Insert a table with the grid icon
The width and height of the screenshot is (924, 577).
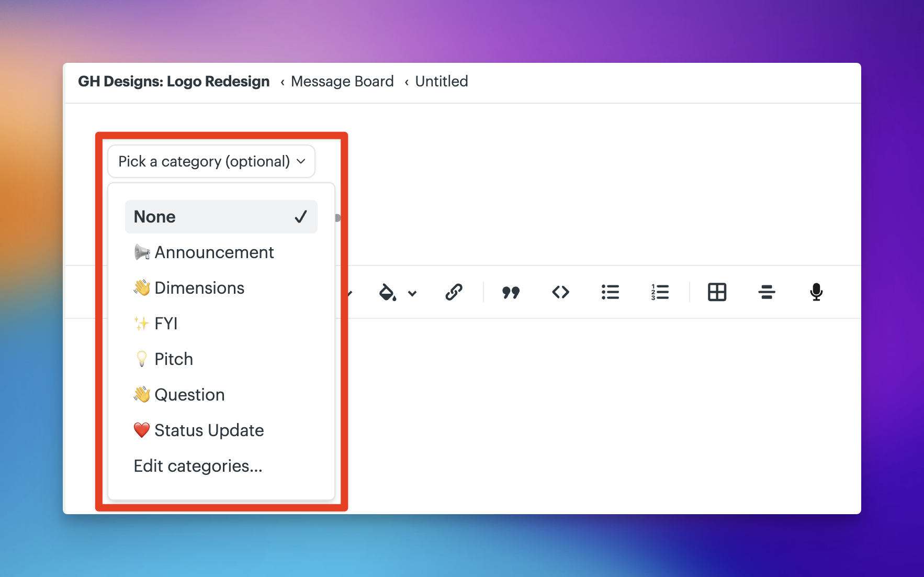[717, 292]
